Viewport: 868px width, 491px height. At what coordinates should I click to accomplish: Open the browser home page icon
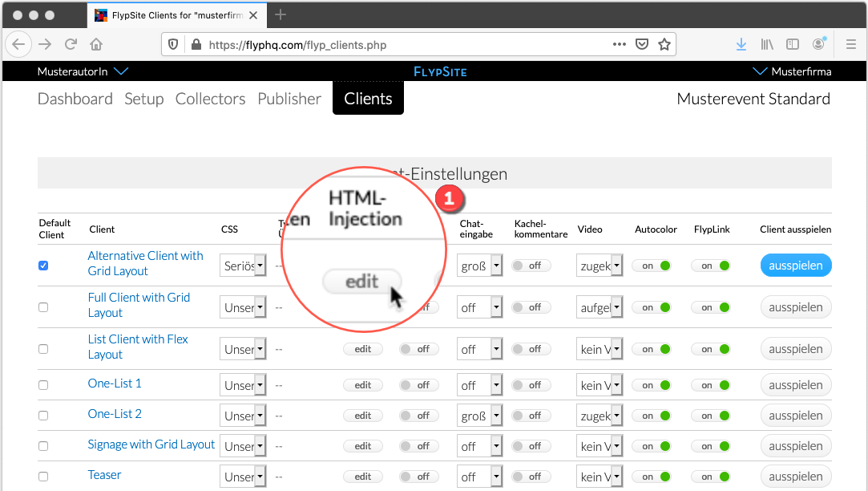coord(96,44)
